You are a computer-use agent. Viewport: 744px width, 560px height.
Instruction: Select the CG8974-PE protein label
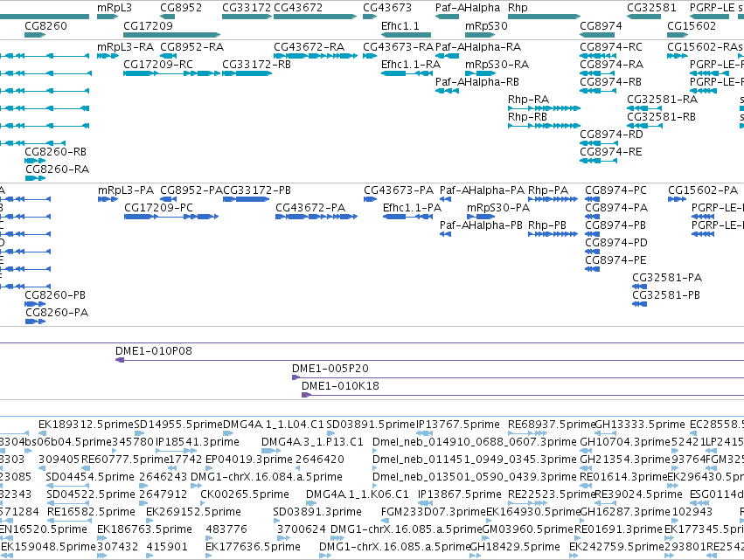pos(615,260)
